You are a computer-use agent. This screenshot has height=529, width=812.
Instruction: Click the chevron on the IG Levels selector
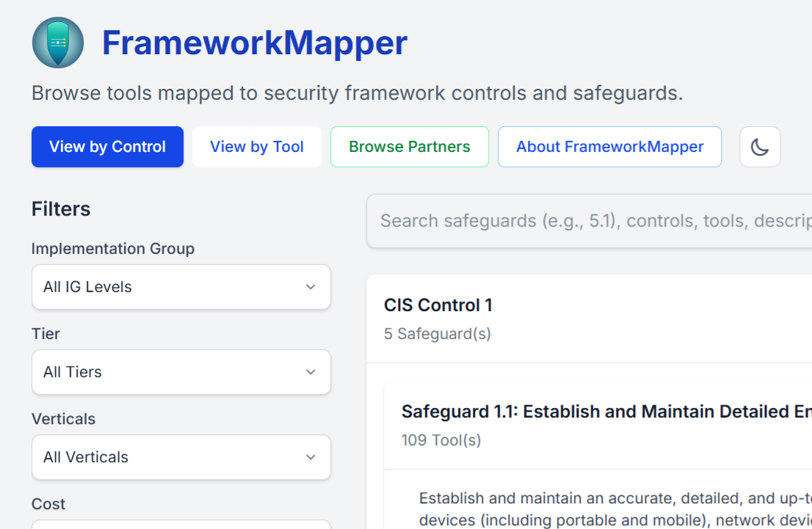311,287
